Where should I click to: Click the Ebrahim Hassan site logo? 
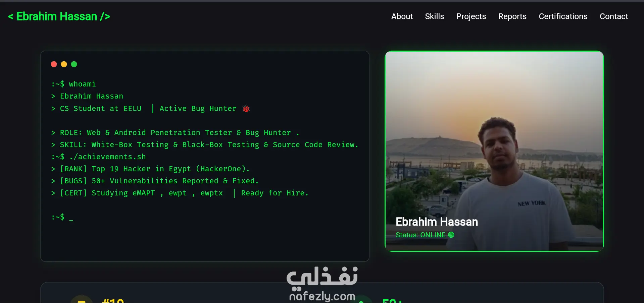point(59,16)
